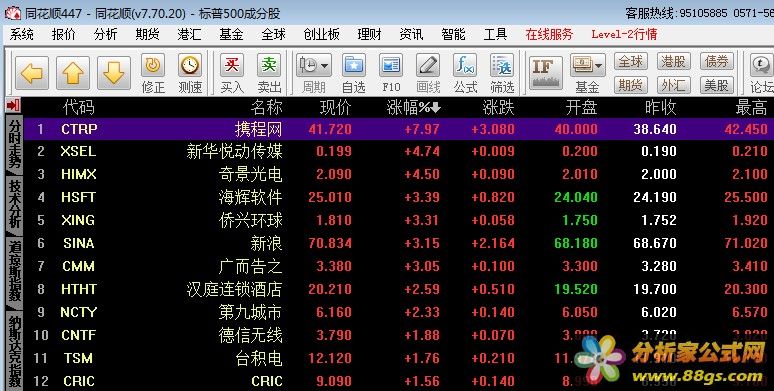Viewport: 774px width, 391px height.
Task: Open the 资讯 menu
Action: pos(411,35)
